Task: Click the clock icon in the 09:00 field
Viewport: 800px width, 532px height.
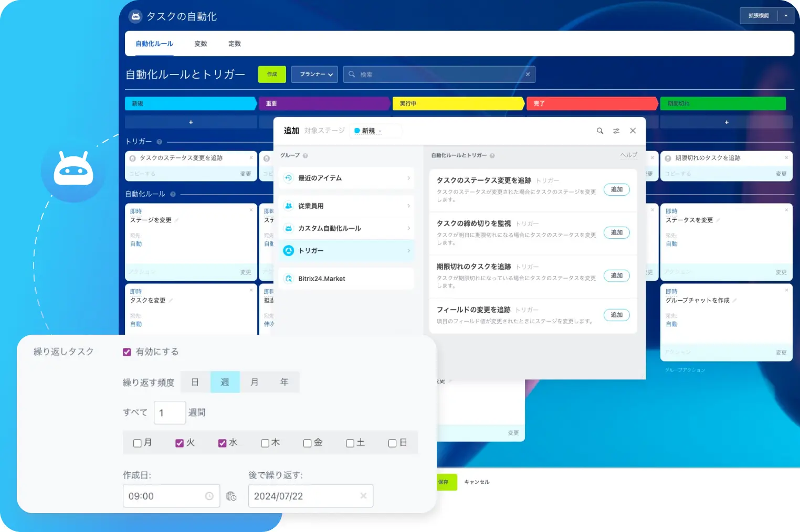Action: (x=209, y=496)
